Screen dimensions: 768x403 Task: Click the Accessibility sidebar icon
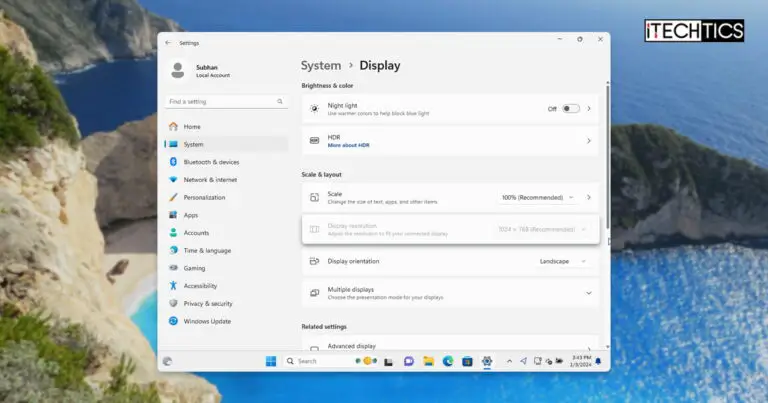[x=173, y=286]
